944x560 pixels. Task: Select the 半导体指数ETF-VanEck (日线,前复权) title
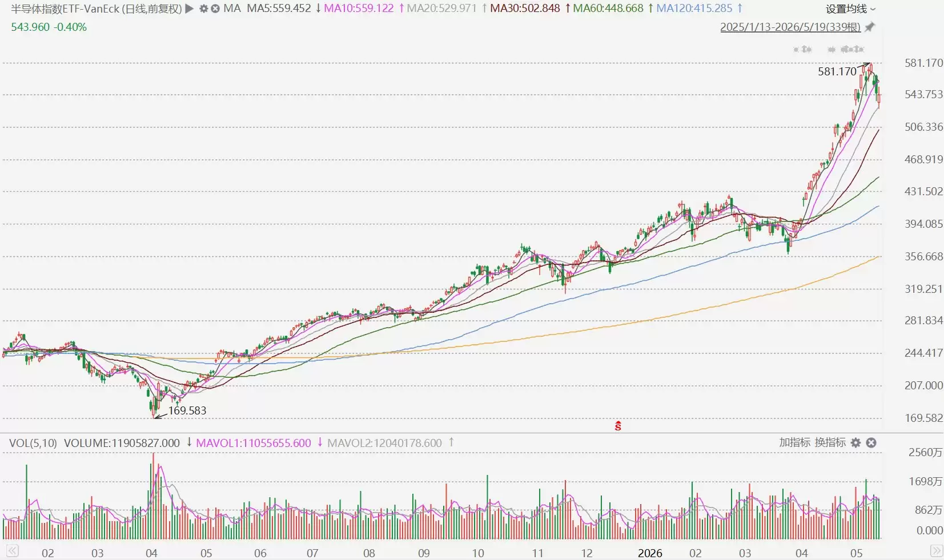tap(97, 9)
